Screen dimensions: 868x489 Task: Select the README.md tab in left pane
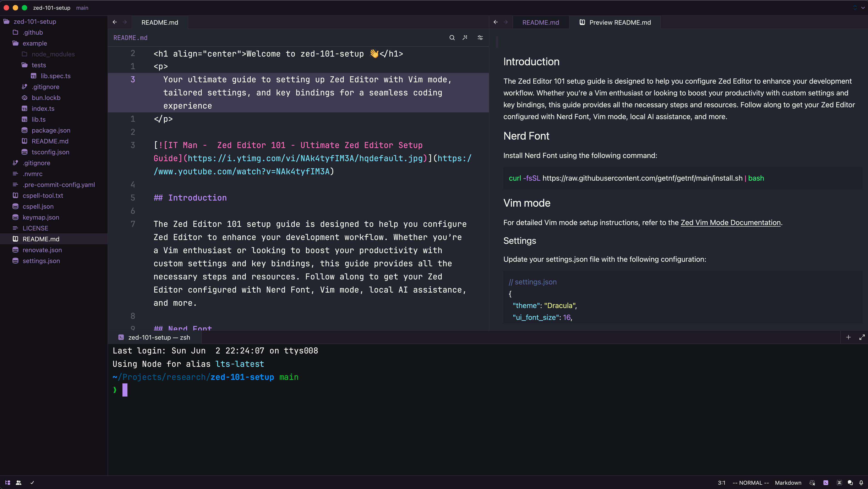[x=160, y=22]
